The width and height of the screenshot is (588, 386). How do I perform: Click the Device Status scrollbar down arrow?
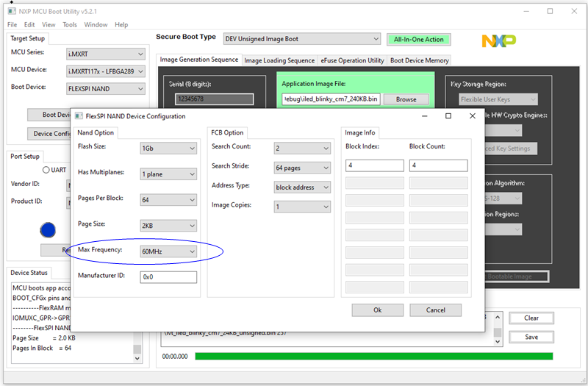click(137, 358)
